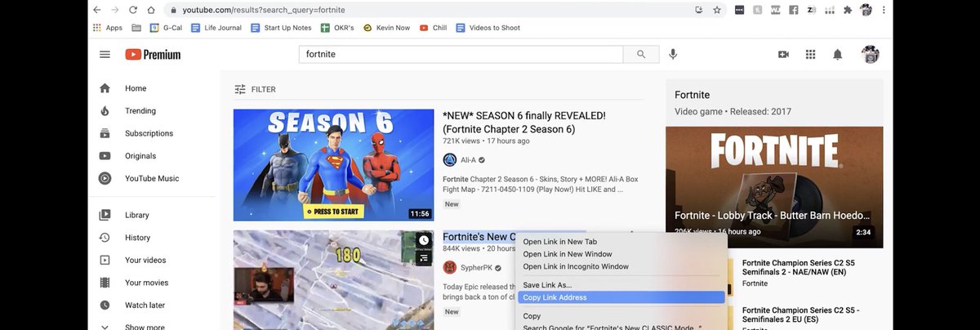The height and width of the screenshot is (330, 980).
Task: Start voice search with the microphone icon
Action: [673, 55]
